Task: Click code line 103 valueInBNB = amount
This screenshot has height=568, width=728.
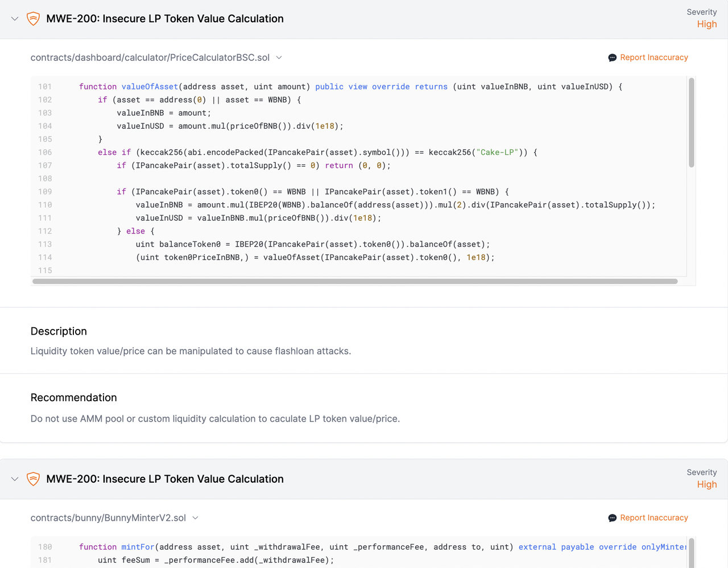Action: [164, 113]
